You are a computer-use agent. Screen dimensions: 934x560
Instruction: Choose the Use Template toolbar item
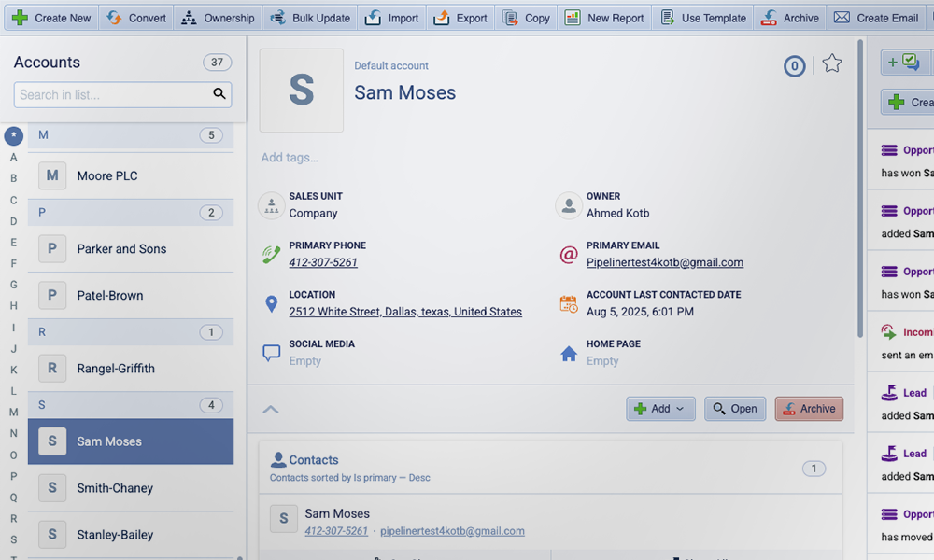click(703, 18)
